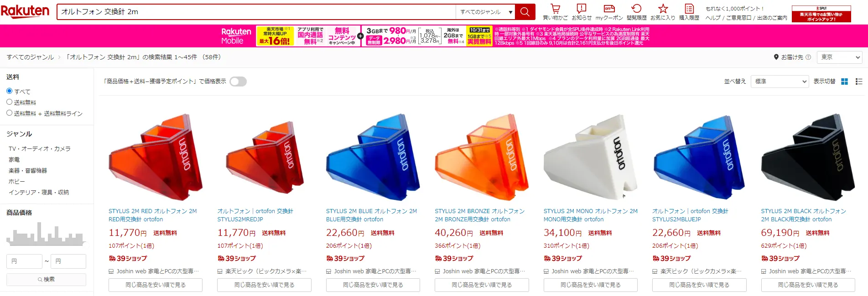Open browsing history (閲覧履歴) icon
Viewport: 868px width, 296px height.
636,9
